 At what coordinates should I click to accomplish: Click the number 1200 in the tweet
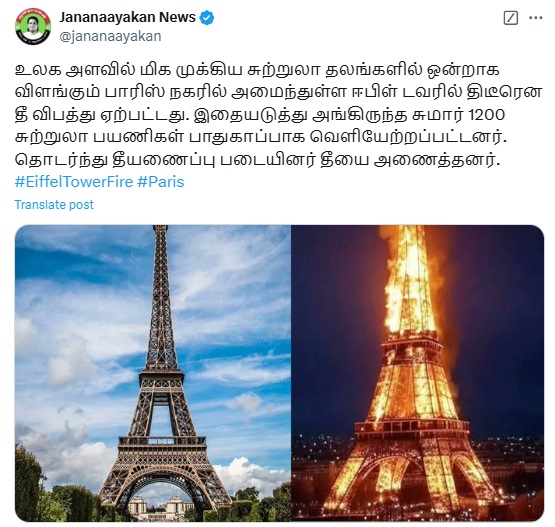487,115
